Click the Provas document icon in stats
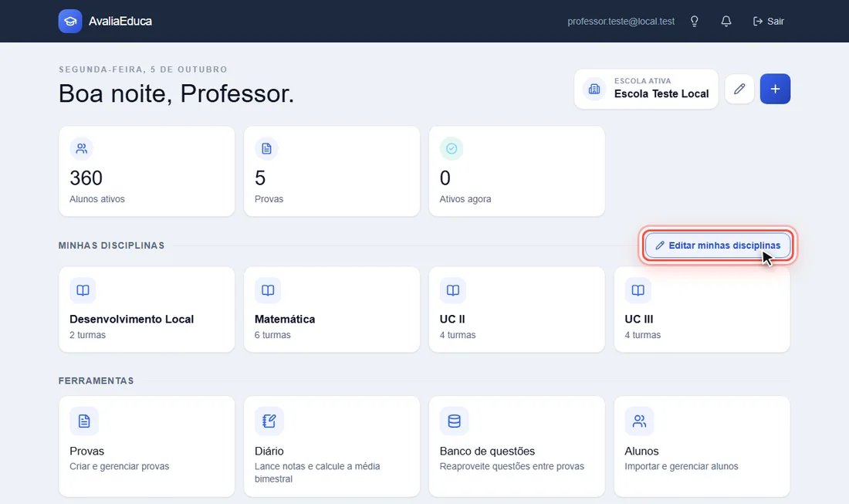The height and width of the screenshot is (504, 849). pyautogui.click(x=266, y=148)
